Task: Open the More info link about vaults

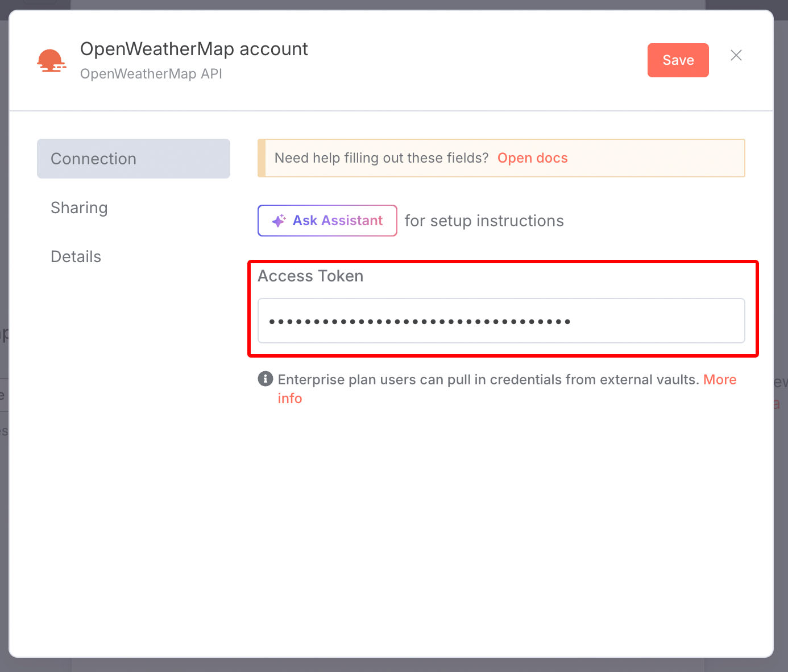Action: pos(719,380)
